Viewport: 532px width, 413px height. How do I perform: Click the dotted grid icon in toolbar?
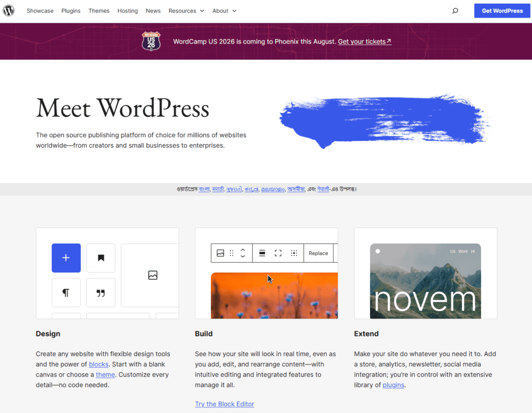coord(294,253)
